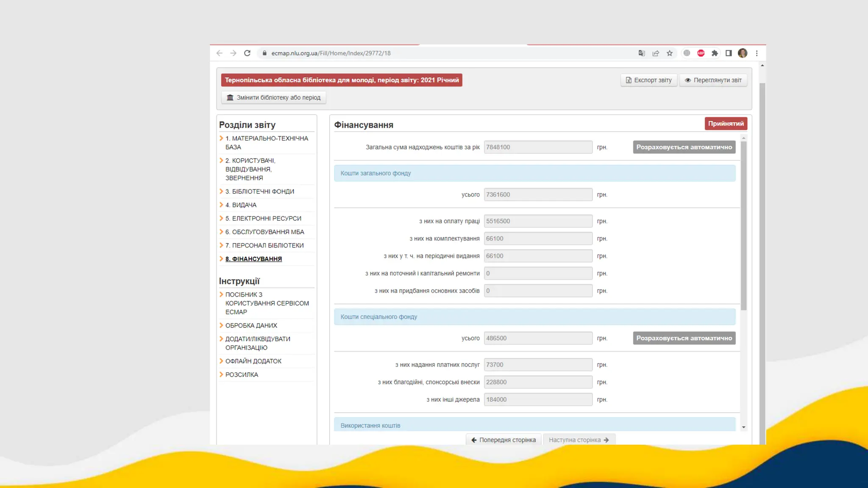Screen dimensions: 868x488
Task: Toggle the browser side panel icon
Action: click(x=729, y=53)
